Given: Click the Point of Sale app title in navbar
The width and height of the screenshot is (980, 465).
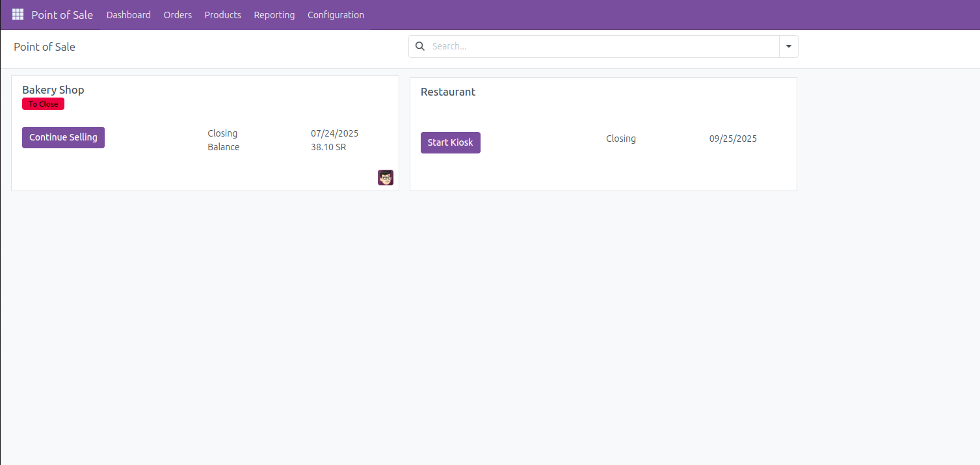Looking at the screenshot, I should click(62, 14).
